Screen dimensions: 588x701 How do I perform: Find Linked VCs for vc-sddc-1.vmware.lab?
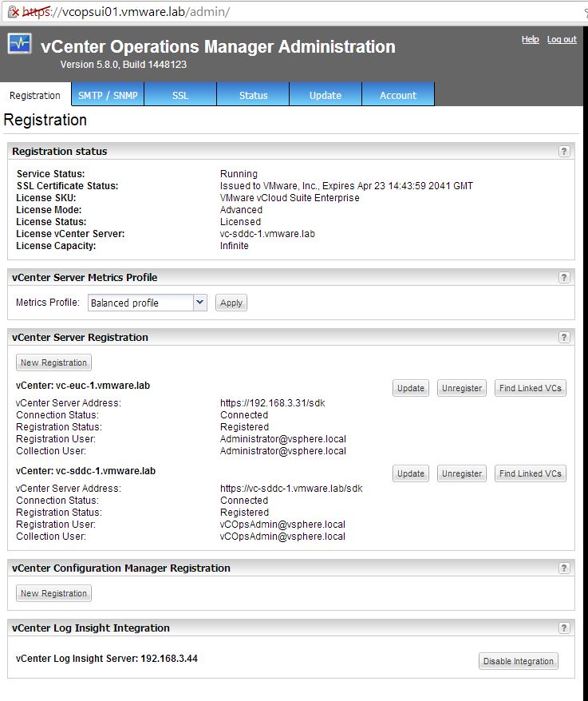[531, 473]
